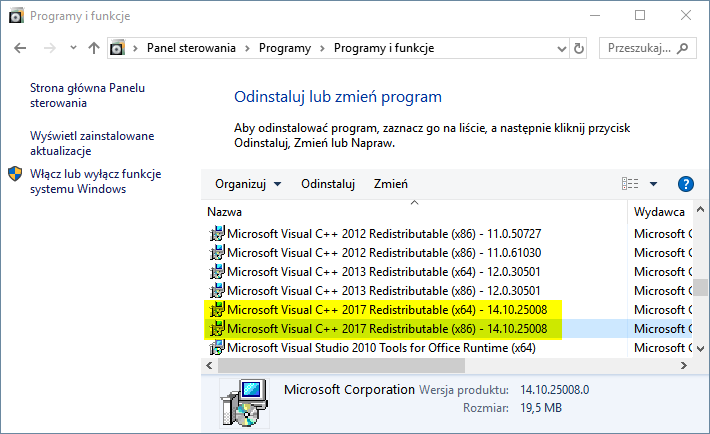Click product version 14.10.25008.0 value
This screenshot has width=710, height=434.
pyautogui.click(x=555, y=390)
